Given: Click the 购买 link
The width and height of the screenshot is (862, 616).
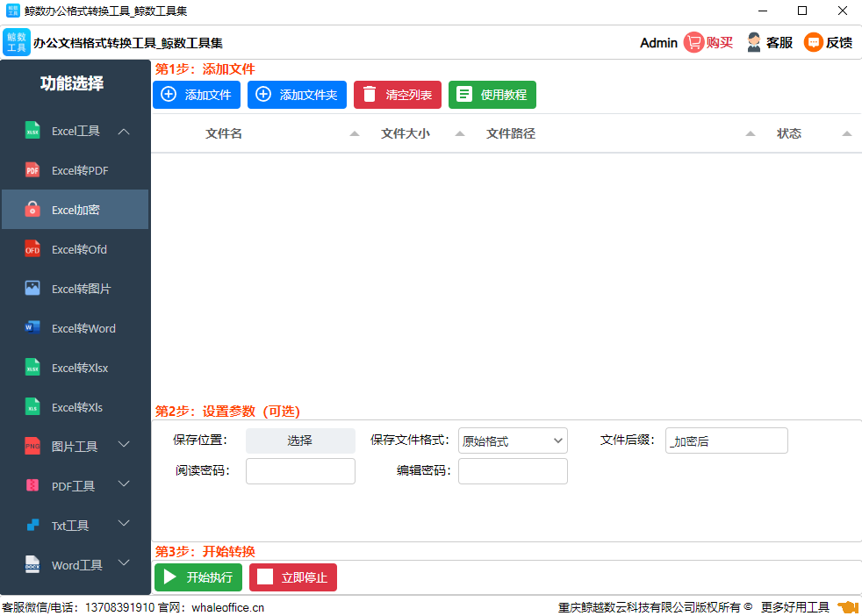Looking at the screenshot, I should (720, 42).
